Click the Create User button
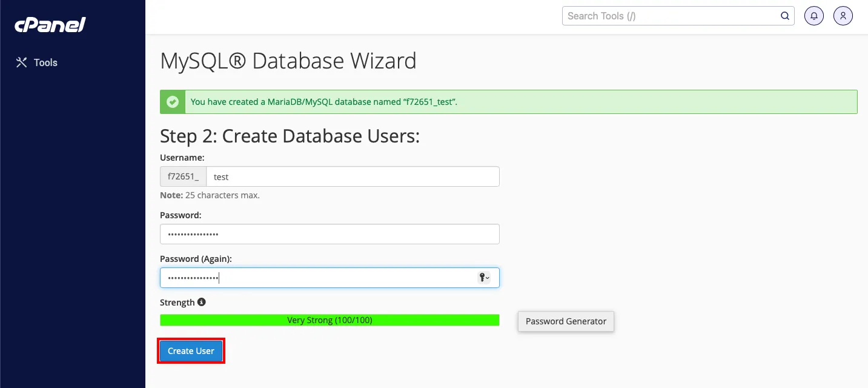This screenshot has height=388, width=868. pyautogui.click(x=191, y=351)
